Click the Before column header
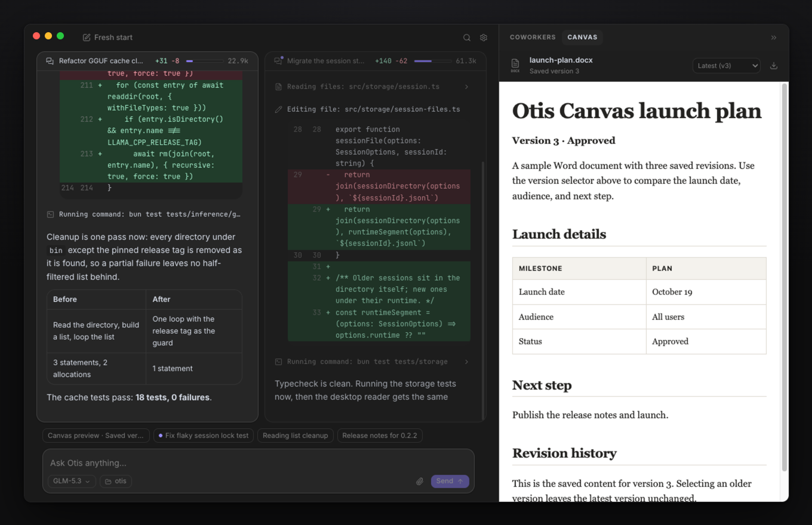 (x=96, y=299)
